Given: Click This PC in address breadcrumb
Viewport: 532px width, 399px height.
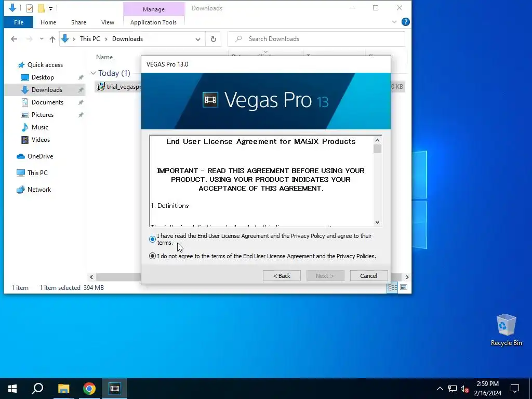Looking at the screenshot, I should pos(90,39).
